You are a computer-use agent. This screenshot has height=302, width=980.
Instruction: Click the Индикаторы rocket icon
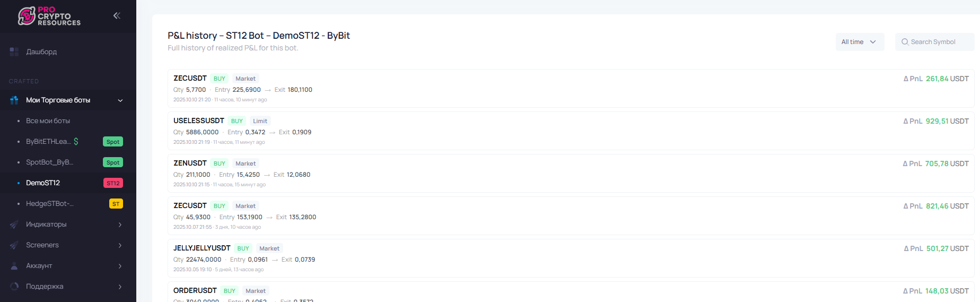(x=14, y=225)
